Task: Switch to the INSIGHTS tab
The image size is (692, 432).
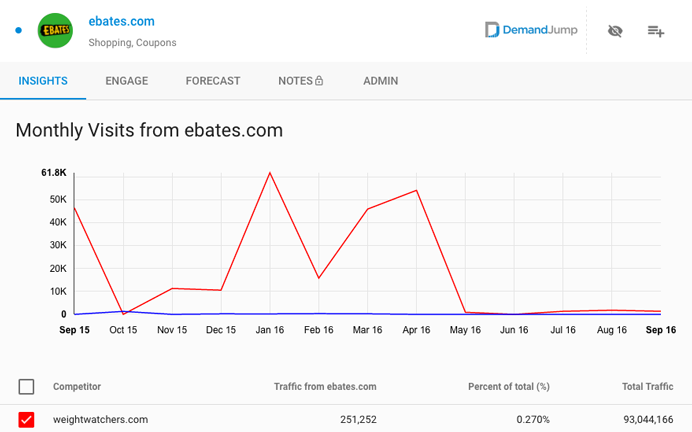Action: click(43, 81)
